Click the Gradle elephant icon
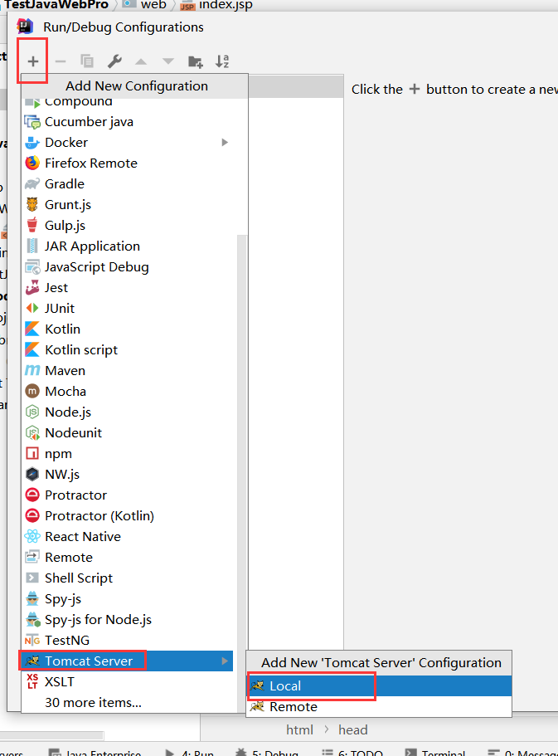 click(32, 183)
